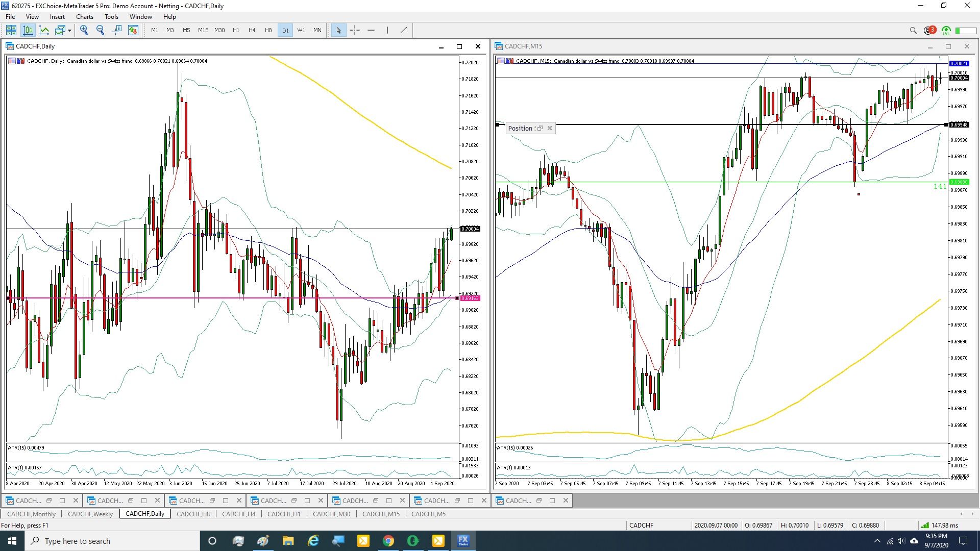Open the File menu
Viewport: 980px width, 551px height.
tap(10, 17)
